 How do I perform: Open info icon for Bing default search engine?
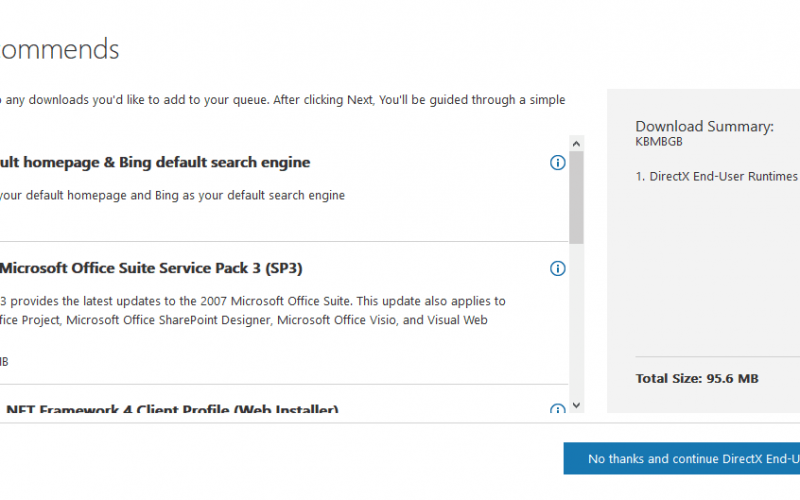click(557, 163)
